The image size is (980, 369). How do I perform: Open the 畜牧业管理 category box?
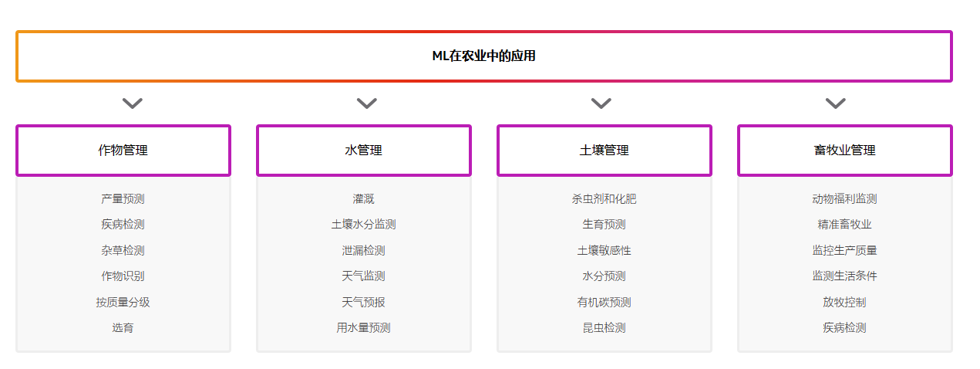pos(845,151)
